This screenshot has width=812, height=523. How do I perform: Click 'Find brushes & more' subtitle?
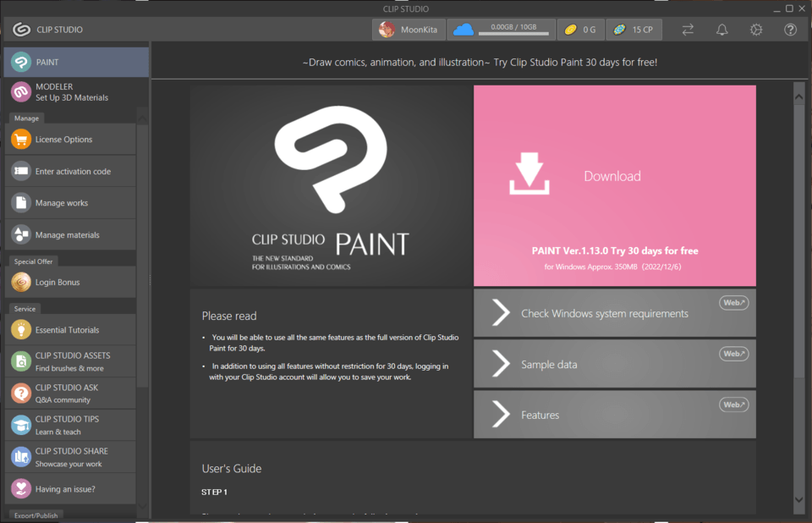(x=69, y=368)
